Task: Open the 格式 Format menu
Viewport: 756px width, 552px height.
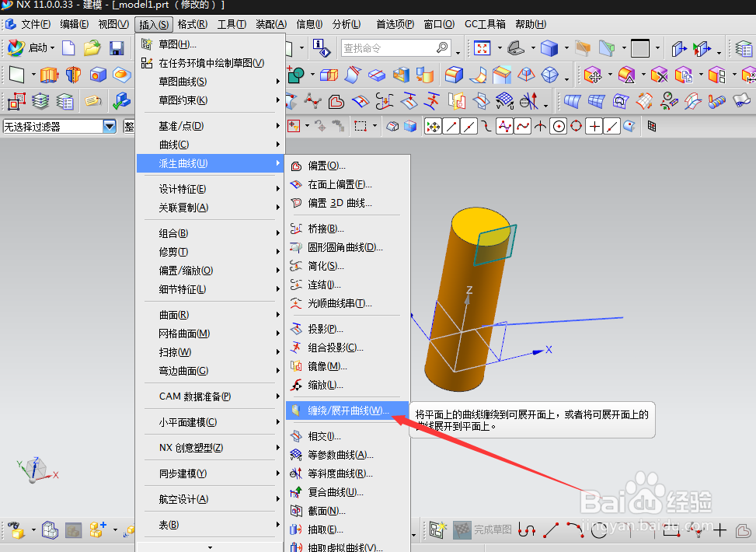Action: coord(193,24)
